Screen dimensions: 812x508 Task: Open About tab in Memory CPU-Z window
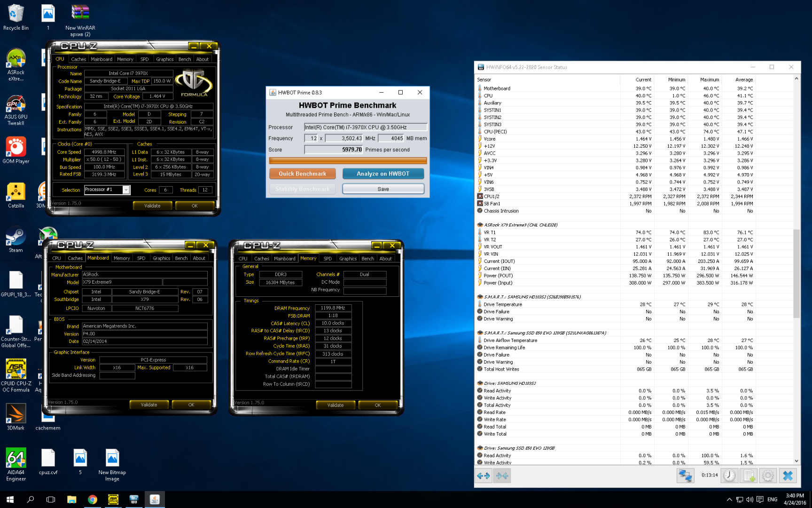[385, 259]
